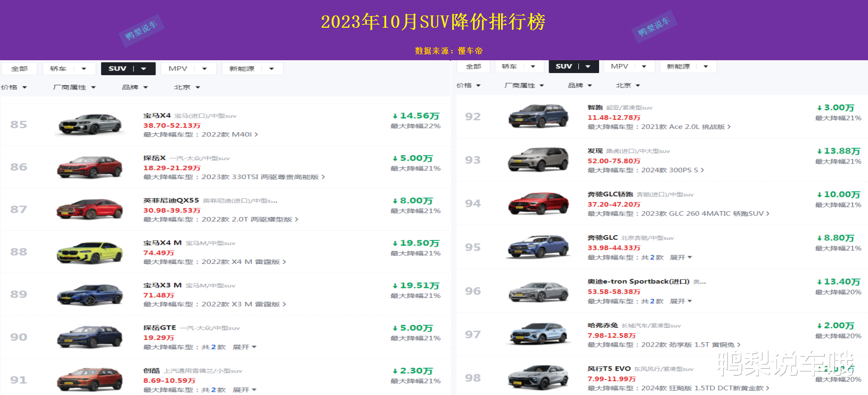Open 2023款 GLC 260 4MATIC 轿跑SUV link
The height and width of the screenshot is (395, 868).
706,213
